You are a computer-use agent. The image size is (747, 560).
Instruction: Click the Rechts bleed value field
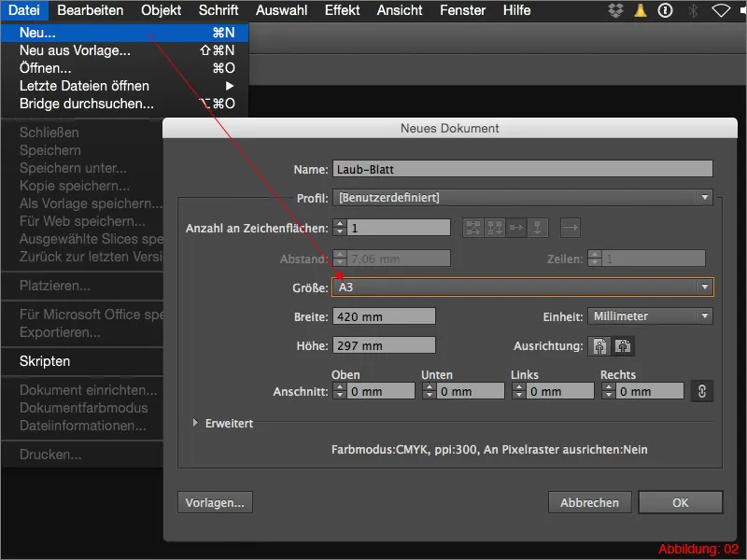[x=650, y=391]
